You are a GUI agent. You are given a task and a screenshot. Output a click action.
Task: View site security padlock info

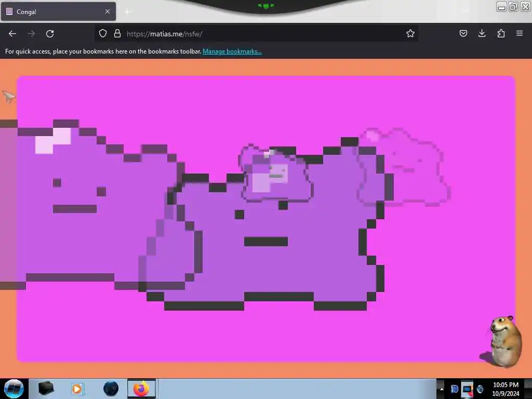point(117,33)
